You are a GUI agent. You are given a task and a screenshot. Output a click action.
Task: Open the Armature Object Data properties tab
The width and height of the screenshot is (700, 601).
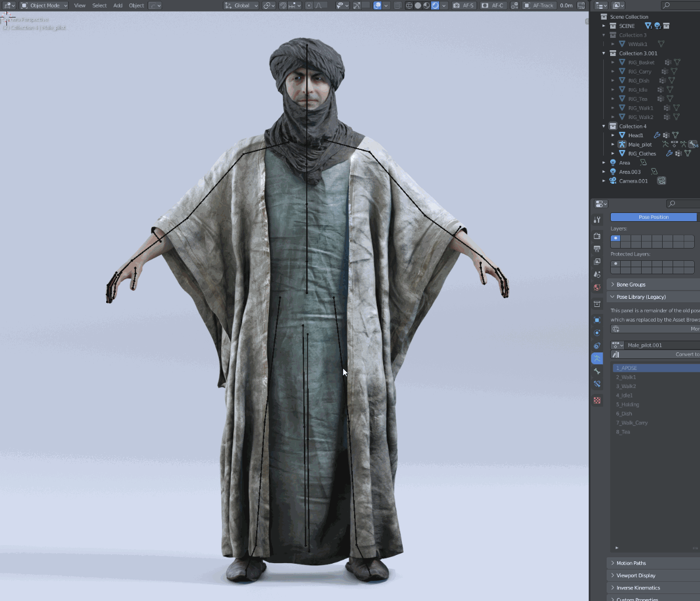[x=597, y=358]
